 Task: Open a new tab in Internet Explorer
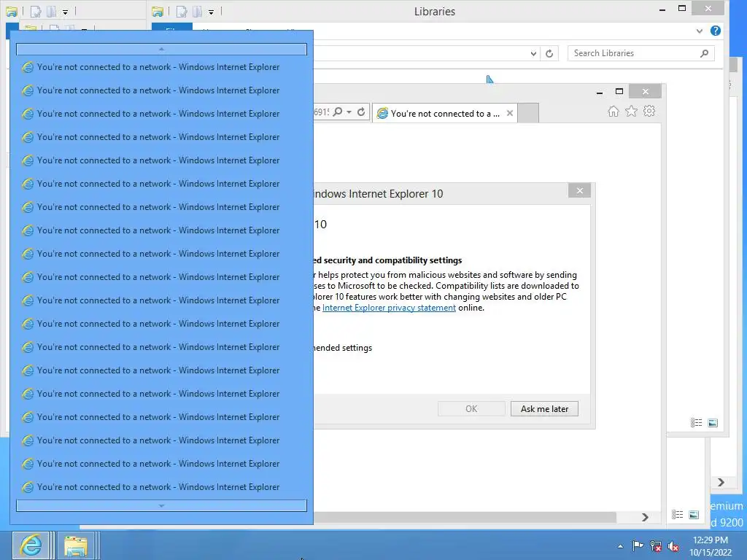(528, 113)
